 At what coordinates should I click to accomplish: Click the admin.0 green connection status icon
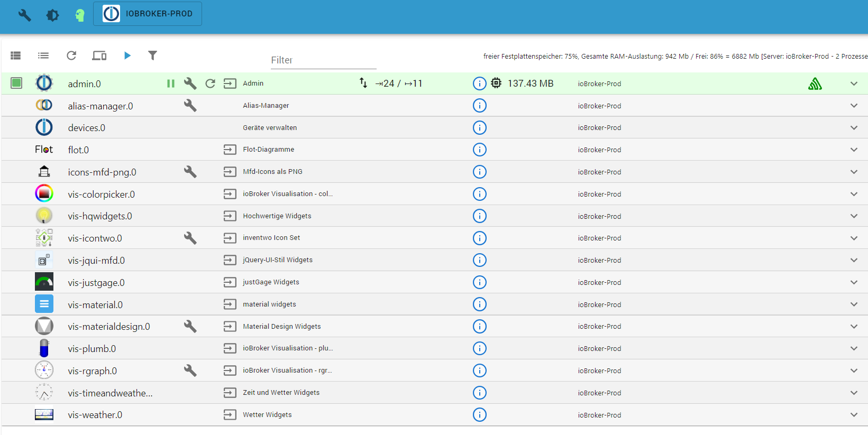coord(815,84)
